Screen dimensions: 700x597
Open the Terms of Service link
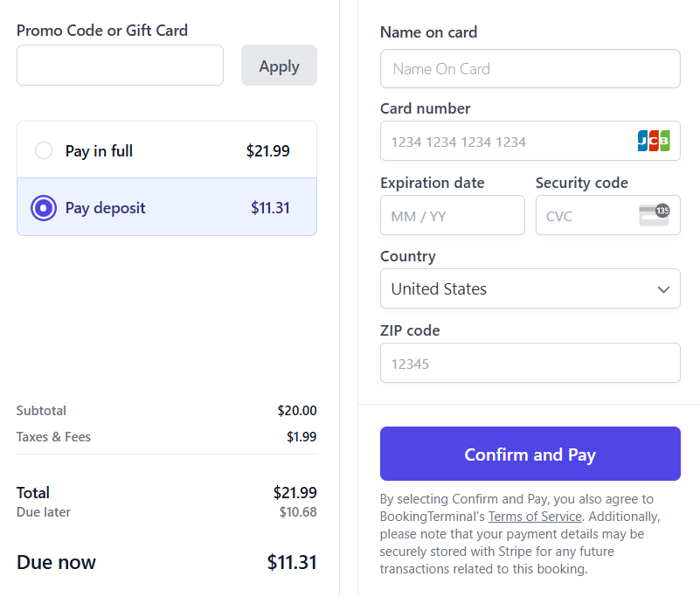coord(535,517)
